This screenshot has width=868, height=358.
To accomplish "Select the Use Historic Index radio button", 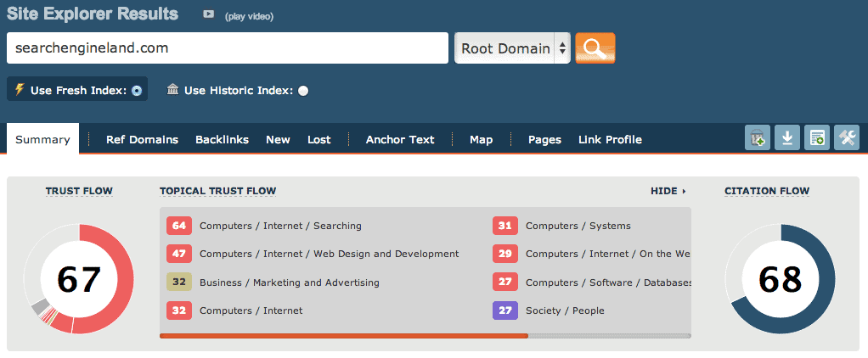I will [303, 91].
